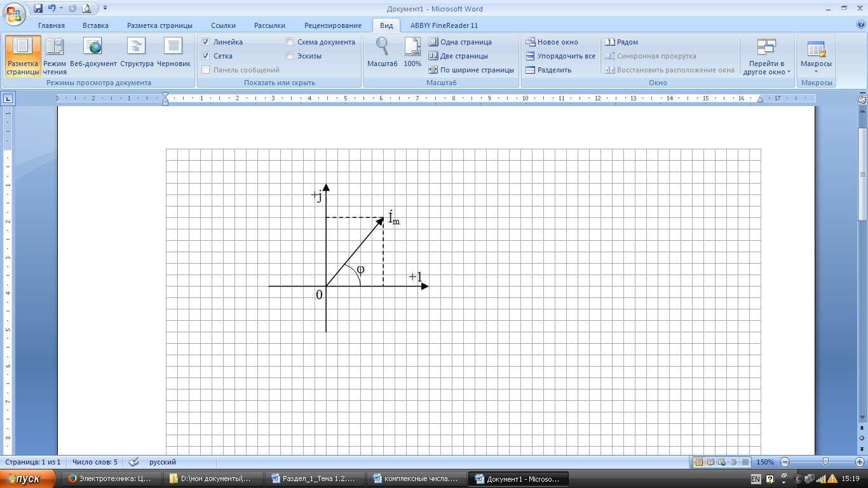This screenshot has height=488, width=868.
Task: Select Outline view in status bar
Action: coord(735,462)
